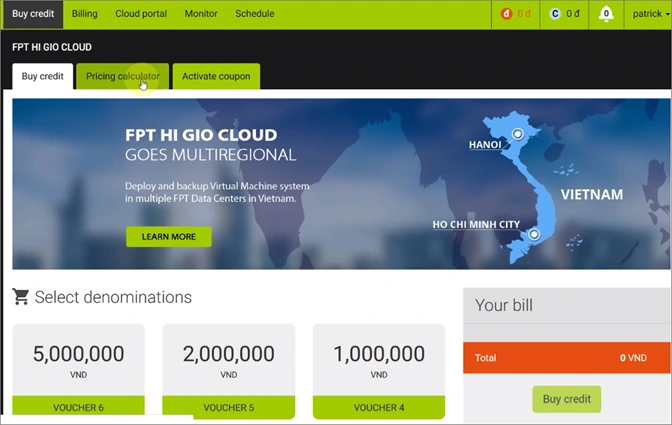Click the Hanoi location marker on map
Image resolution: width=672 pixels, height=425 pixels.
click(518, 134)
